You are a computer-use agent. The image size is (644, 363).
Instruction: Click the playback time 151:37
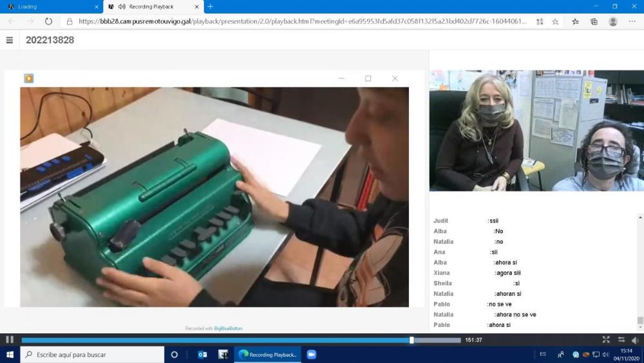[x=473, y=340]
